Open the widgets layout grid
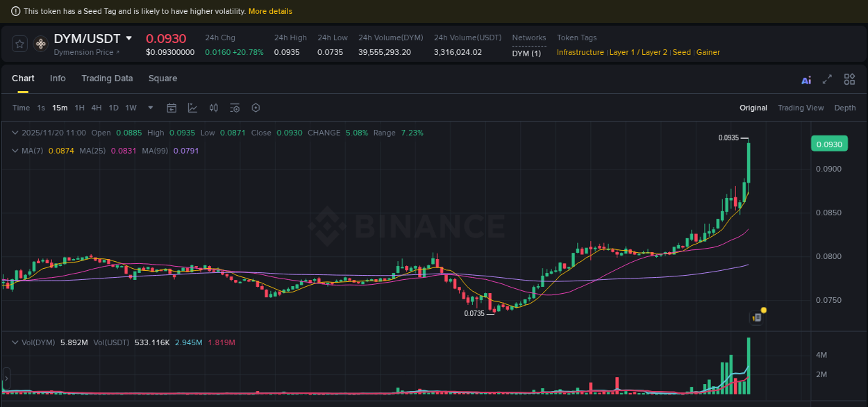The height and width of the screenshot is (407, 868). click(x=849, y=79)
